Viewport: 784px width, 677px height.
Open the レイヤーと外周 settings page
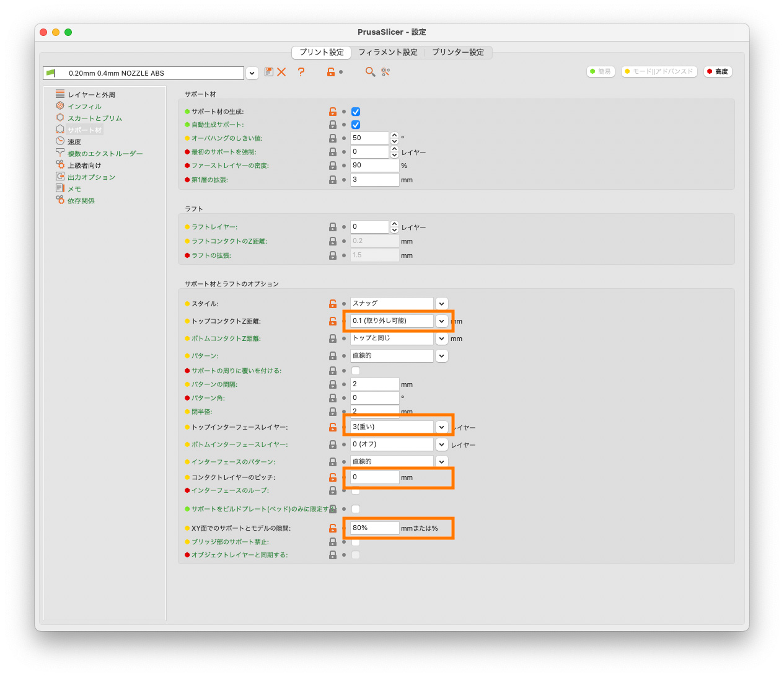click(x=92, y=95)
